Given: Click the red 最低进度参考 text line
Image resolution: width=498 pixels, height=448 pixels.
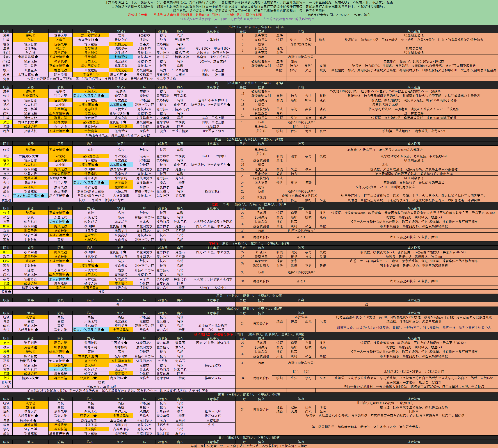Looking at the screenshot, I should (195, 15).
